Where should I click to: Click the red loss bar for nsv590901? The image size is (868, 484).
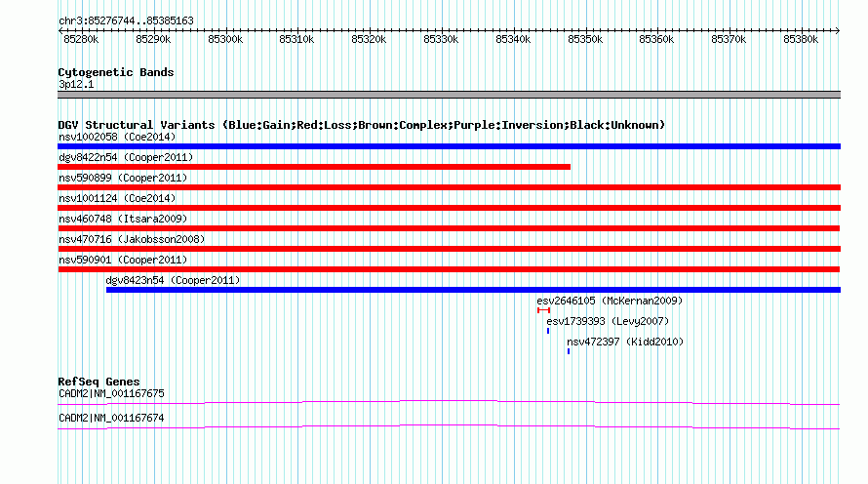pyautogui.click(x=449, y=269)
